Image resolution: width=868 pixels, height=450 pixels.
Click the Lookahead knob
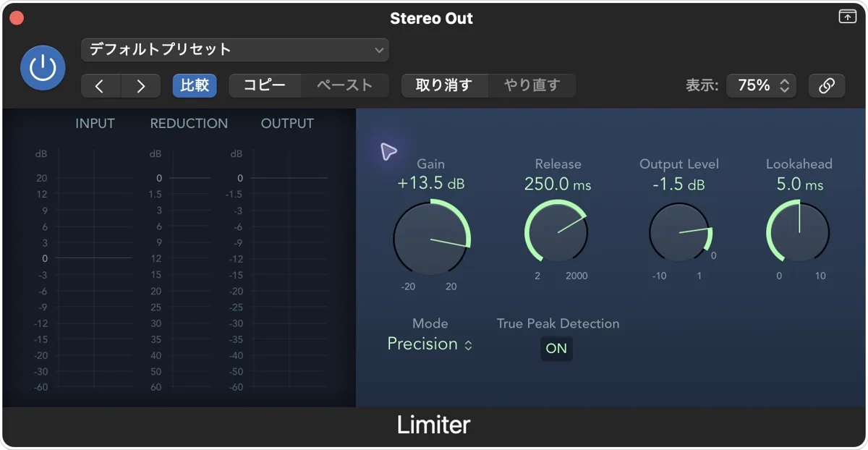[x=798, y=232]
